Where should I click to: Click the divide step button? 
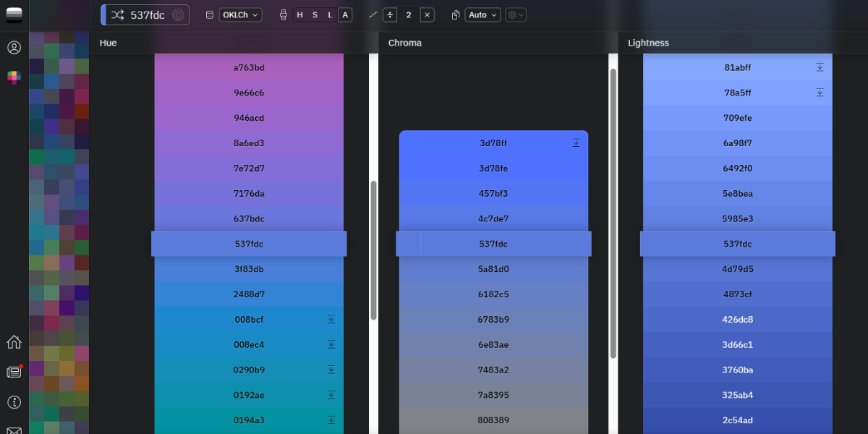coord(390,14)
